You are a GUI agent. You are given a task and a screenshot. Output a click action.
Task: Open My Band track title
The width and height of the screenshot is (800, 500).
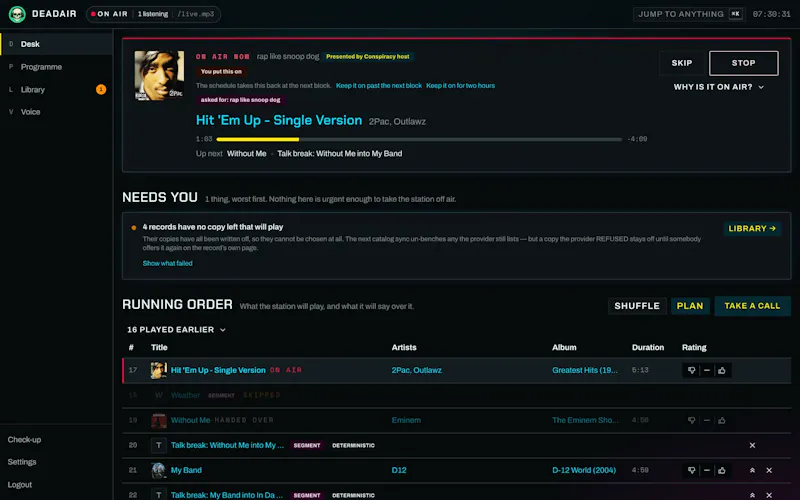(186, 470)
